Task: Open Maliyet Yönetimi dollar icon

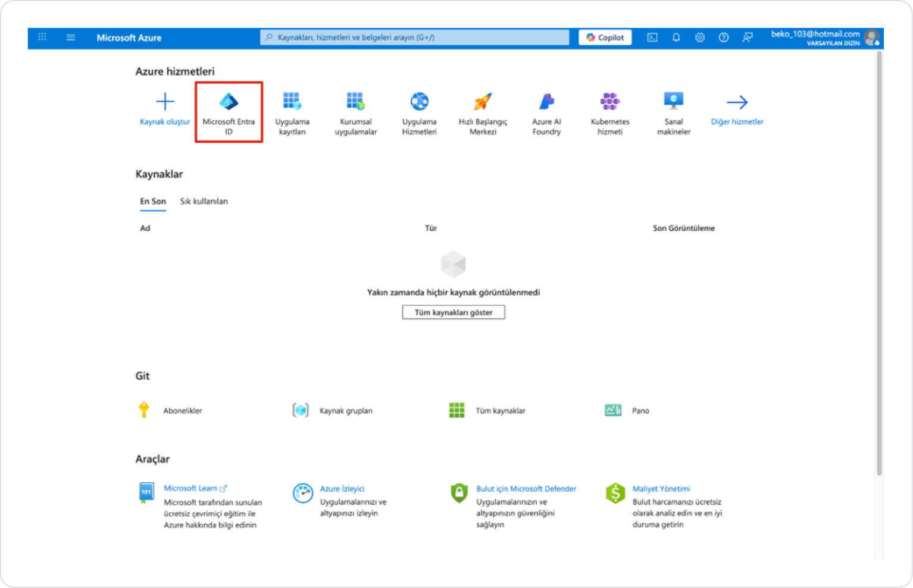Action: (615, 493)
